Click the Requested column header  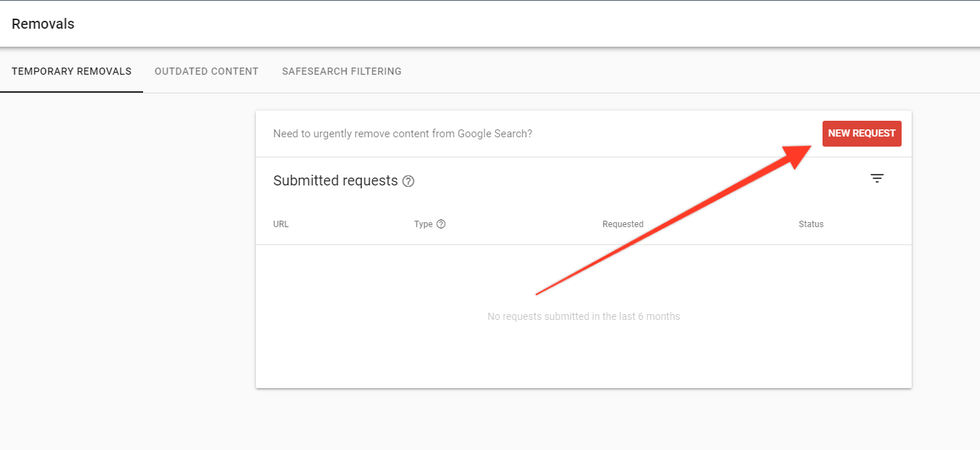(622, 224)
